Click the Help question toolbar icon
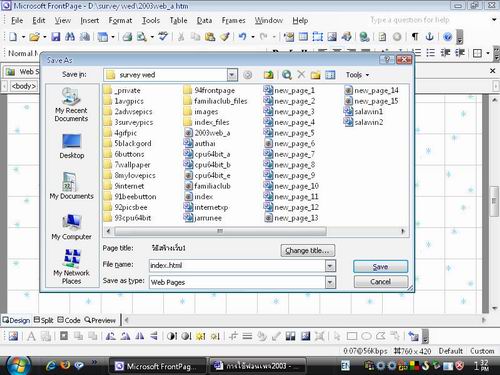 (x=447, y=37)
